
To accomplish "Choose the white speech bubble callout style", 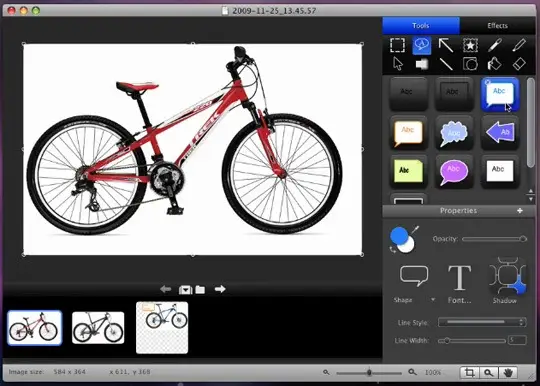I will point(500,94).
